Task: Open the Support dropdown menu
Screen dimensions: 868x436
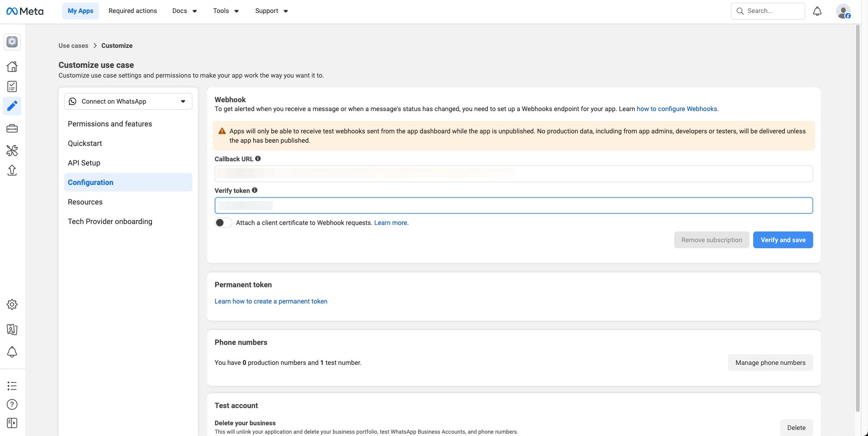Action: [271, 11]
